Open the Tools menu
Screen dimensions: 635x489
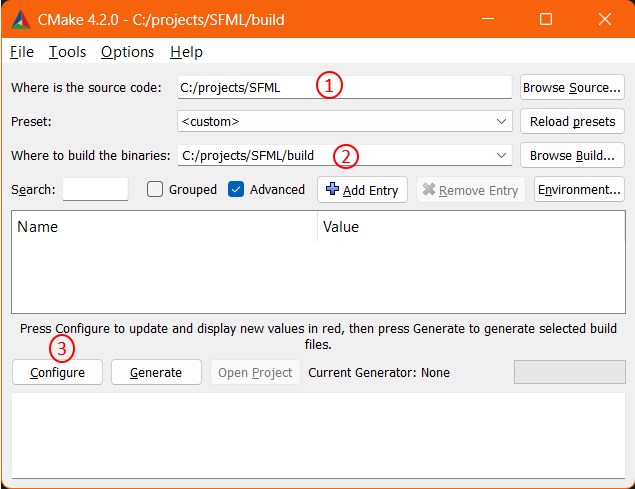pyautogui.click(x=67, y=52)
